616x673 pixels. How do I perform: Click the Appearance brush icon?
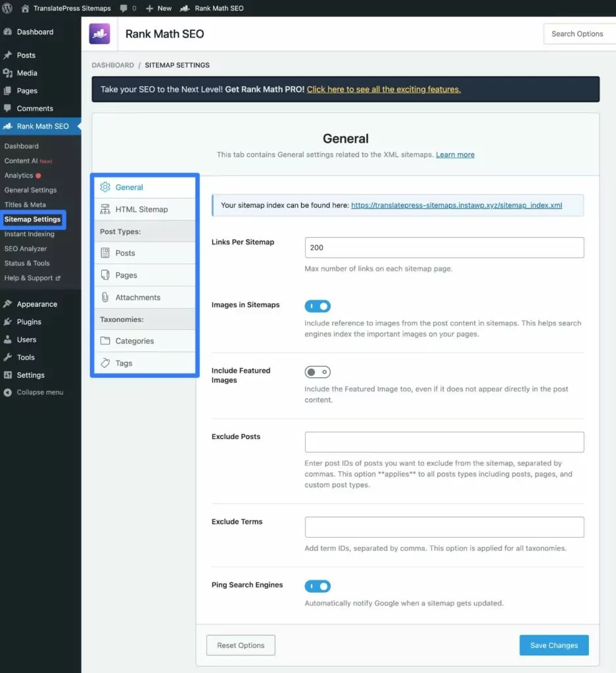click(8, 304)
